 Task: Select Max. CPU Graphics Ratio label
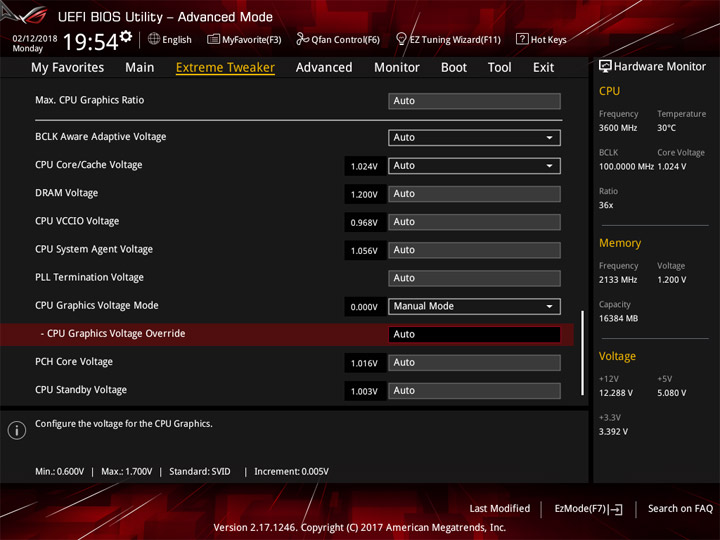click(x=90, y=100)
